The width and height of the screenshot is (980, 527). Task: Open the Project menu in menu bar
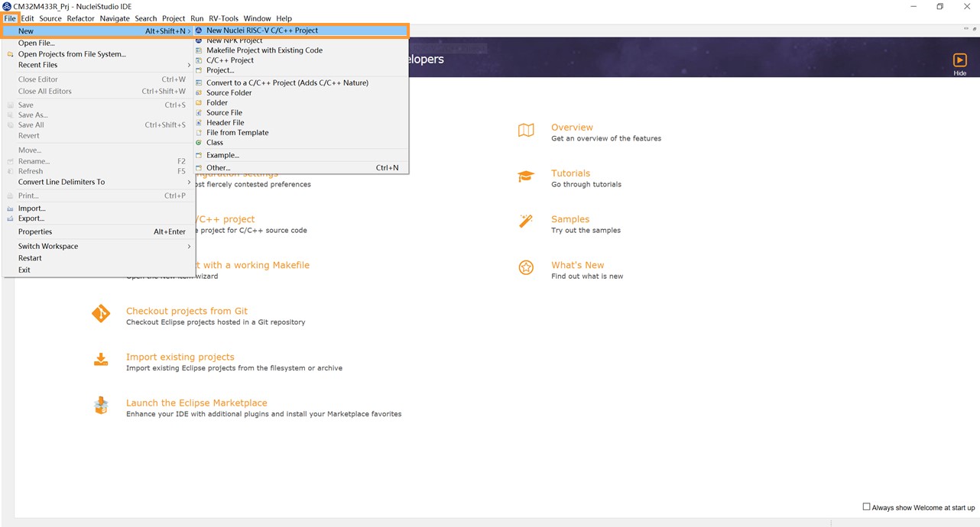174,18
